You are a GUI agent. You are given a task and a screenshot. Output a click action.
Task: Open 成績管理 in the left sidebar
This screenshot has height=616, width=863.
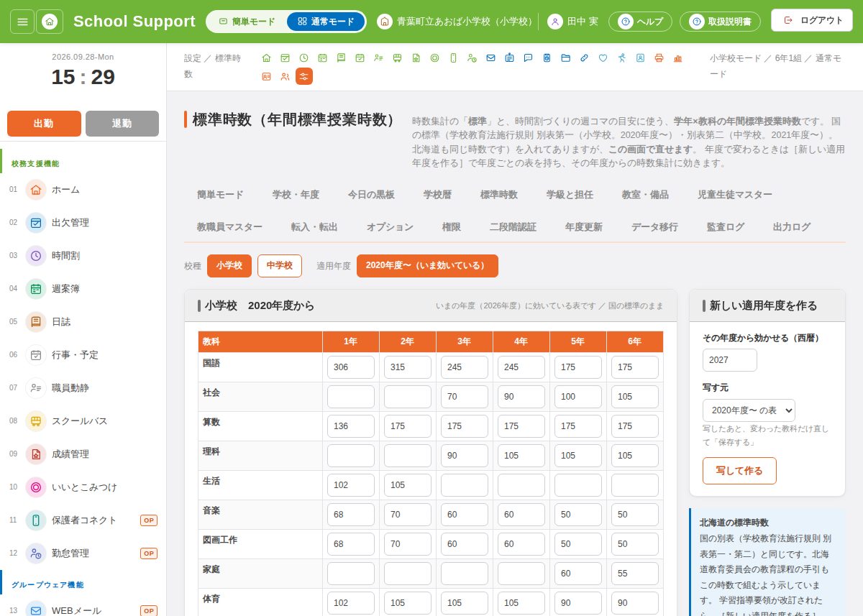click(x=83, y=454)
